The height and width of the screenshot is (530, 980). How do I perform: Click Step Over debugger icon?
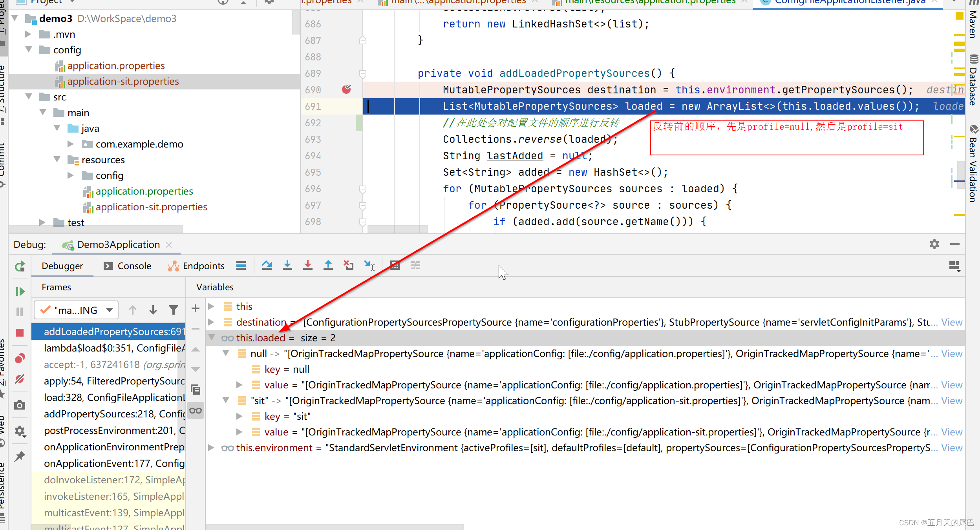click(267, 266)
